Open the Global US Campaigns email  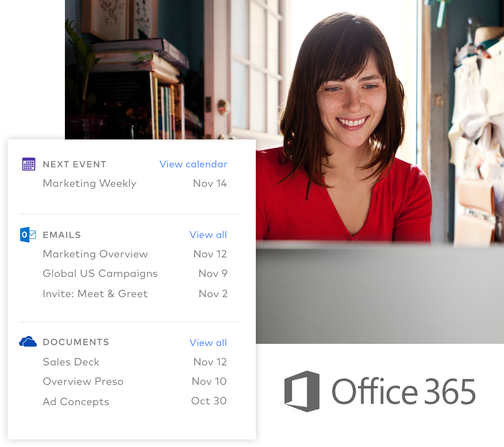tap(100, 274)
